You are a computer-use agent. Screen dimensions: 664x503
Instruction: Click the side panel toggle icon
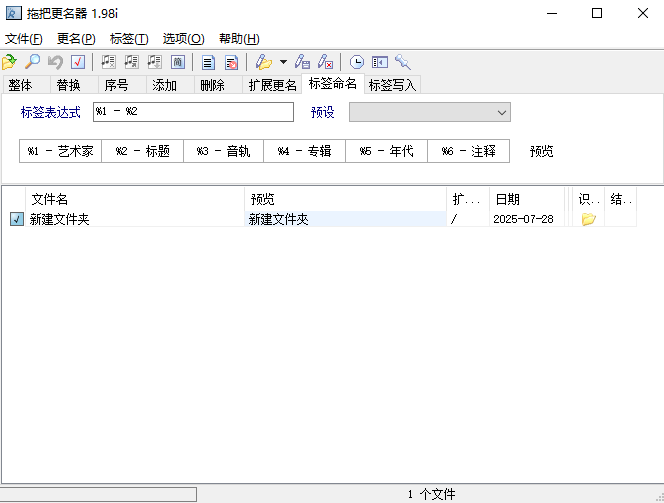point(380,62)
